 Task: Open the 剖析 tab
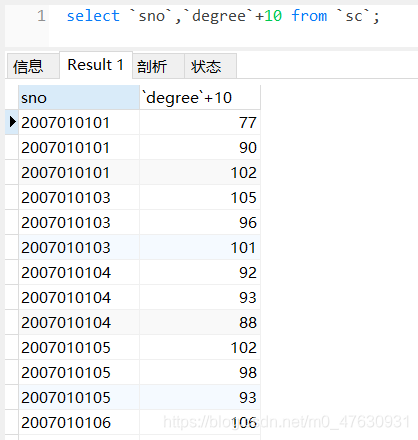(x=158, y=66)
